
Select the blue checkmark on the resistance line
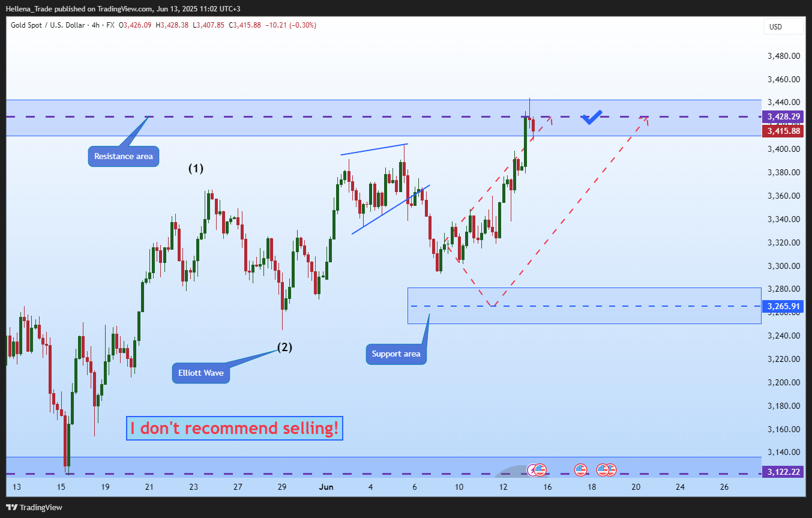[592, 117]
